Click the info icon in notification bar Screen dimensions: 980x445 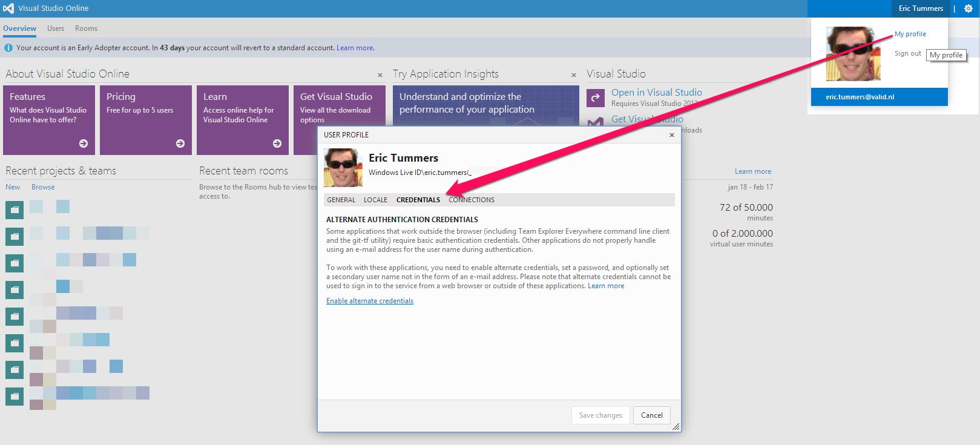click(8, 48)
